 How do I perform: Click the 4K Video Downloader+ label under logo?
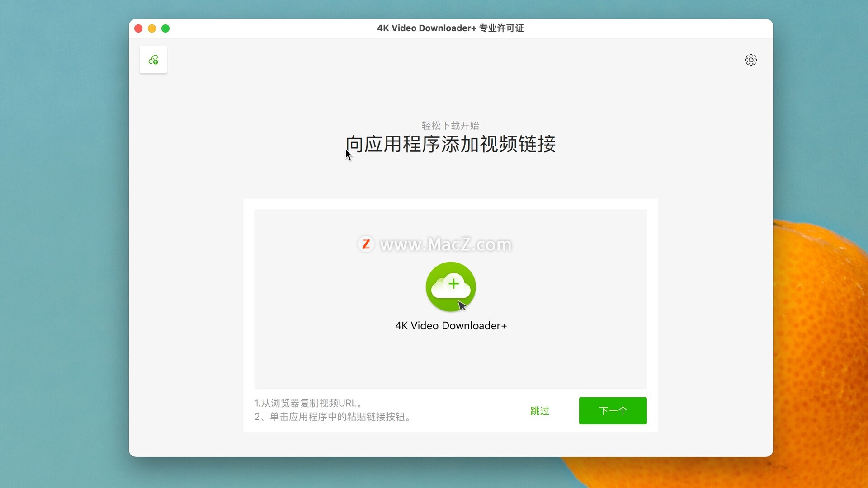451,326
